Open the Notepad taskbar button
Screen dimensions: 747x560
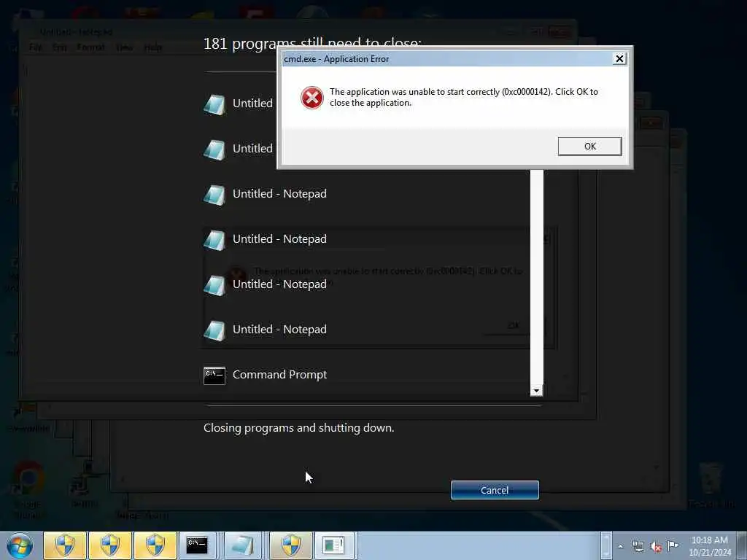(x=242, y=545)
